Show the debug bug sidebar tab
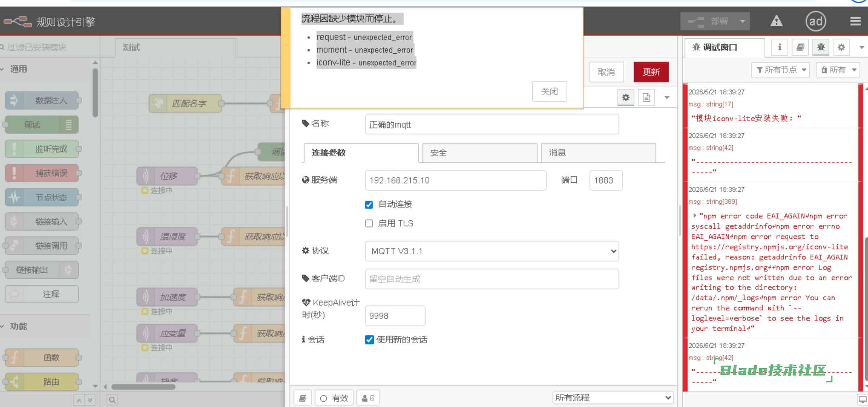Screen dimensions: 868x407 (821, 47)
